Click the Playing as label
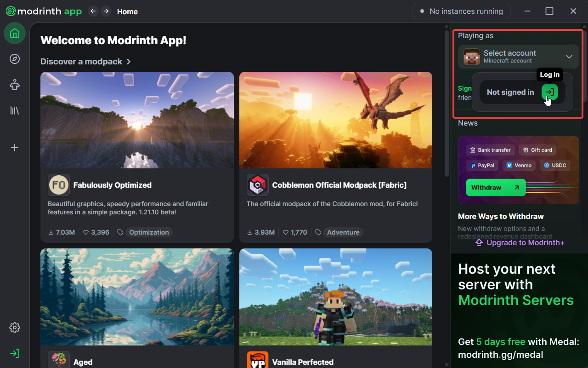Screen dimensions: 588x368 (x=476, y=36)
